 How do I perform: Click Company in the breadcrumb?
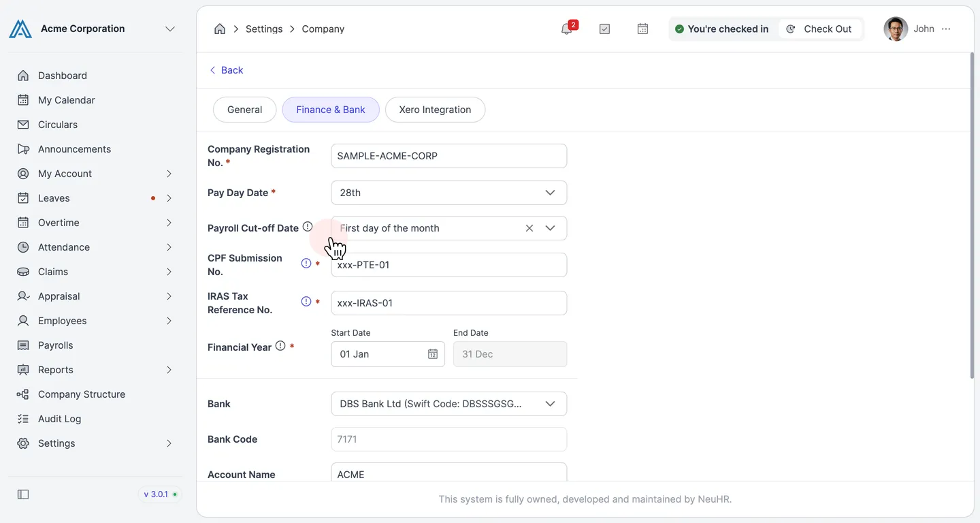click(x=323, y=29)
